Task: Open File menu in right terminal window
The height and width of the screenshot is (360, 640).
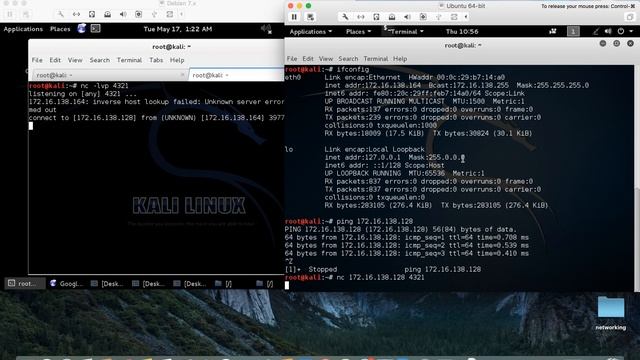Action: pyautogui.click(x=292, y=59)
